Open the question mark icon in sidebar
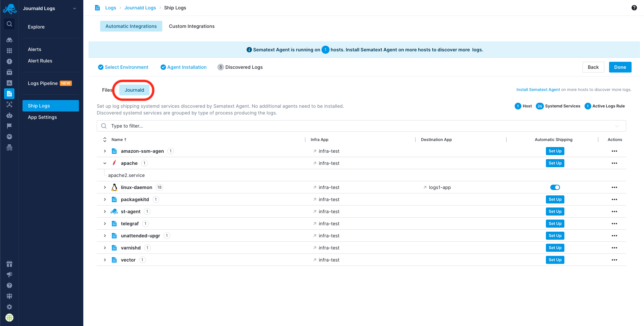The width and height of the screenshot is (644, 326). pyautogui.click(x=9, y=285)
